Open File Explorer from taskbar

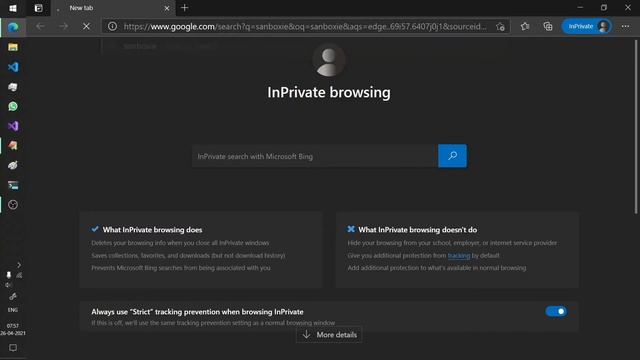[x=13, y=47]
